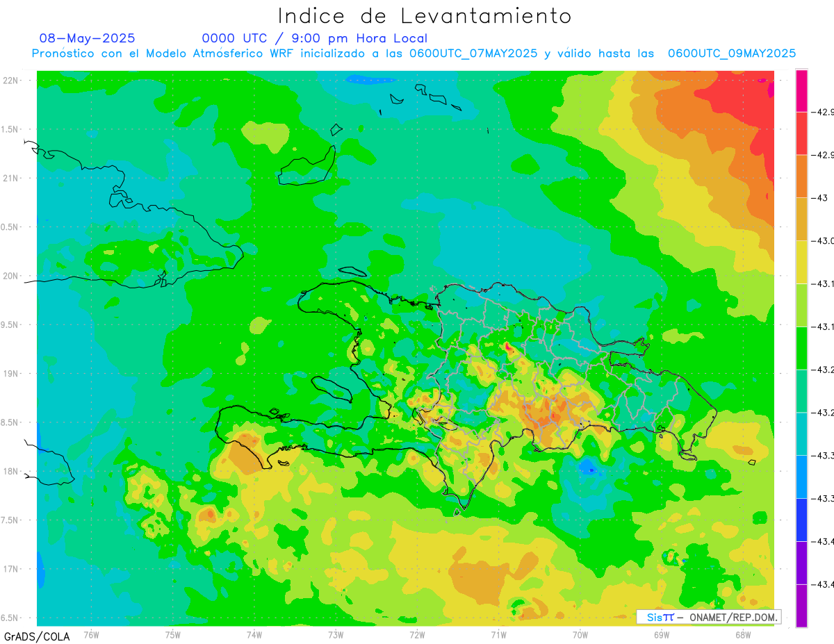Select longitude label '71W'
834x644 pixels.
[x=498, y=634]
